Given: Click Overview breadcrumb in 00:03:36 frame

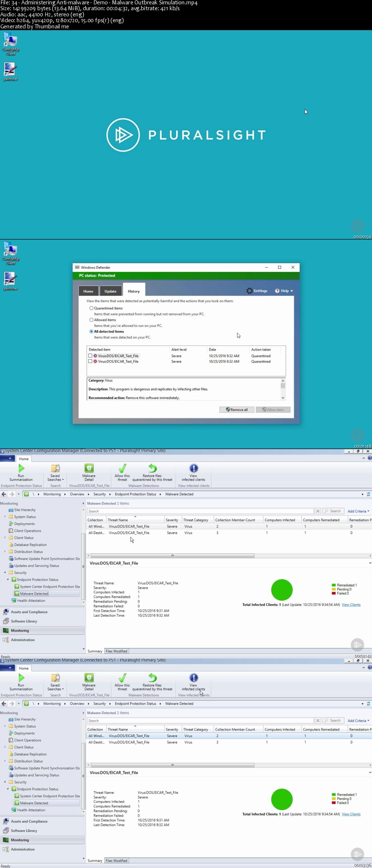Looking at the screenshot, I should [x=77, y=704].
